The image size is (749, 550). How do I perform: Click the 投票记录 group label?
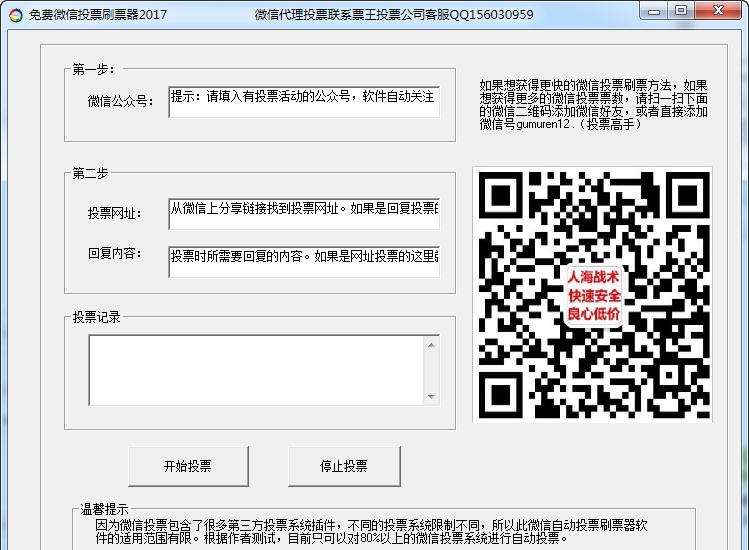[x=96, y=317]
